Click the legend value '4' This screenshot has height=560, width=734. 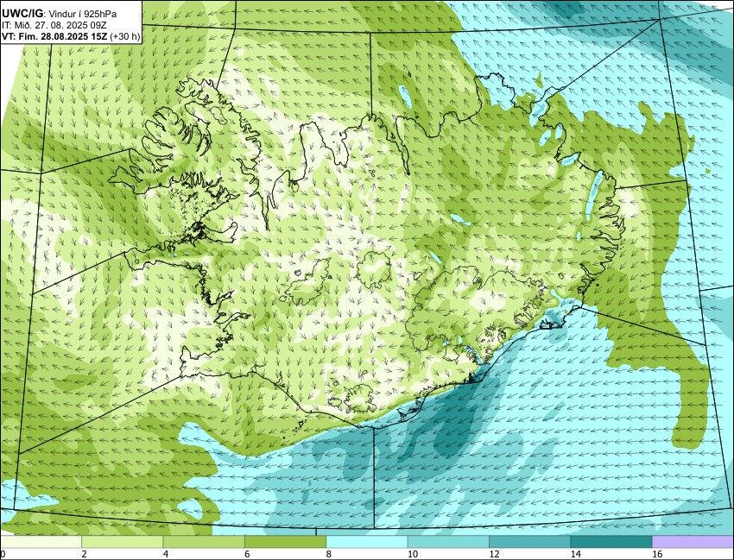point(166,554)
